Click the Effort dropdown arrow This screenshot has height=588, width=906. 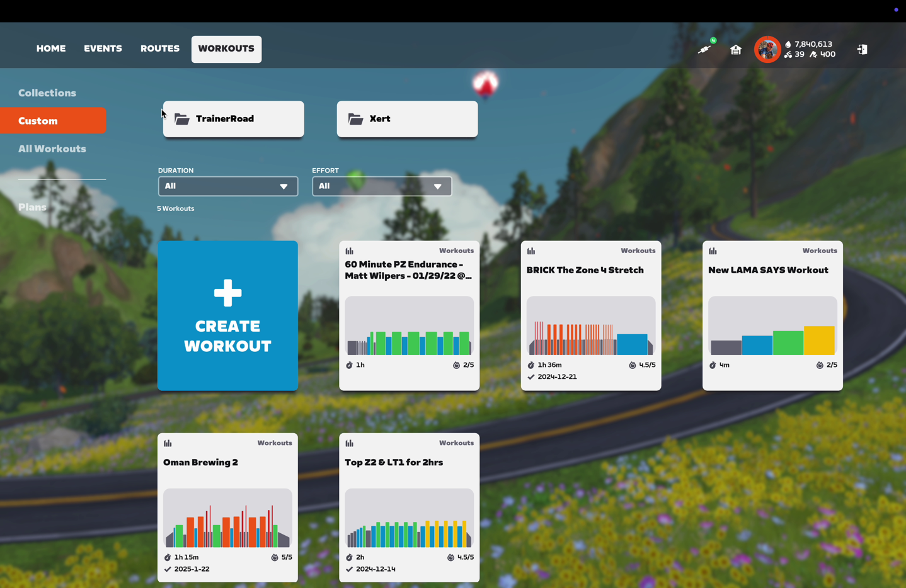pyautogui.click(x=438, y=186)
